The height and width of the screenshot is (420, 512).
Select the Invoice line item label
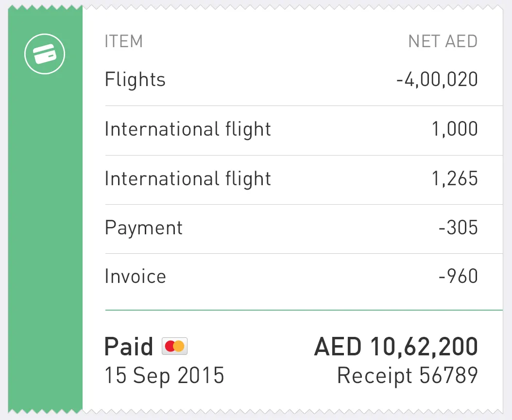point(135,277)
